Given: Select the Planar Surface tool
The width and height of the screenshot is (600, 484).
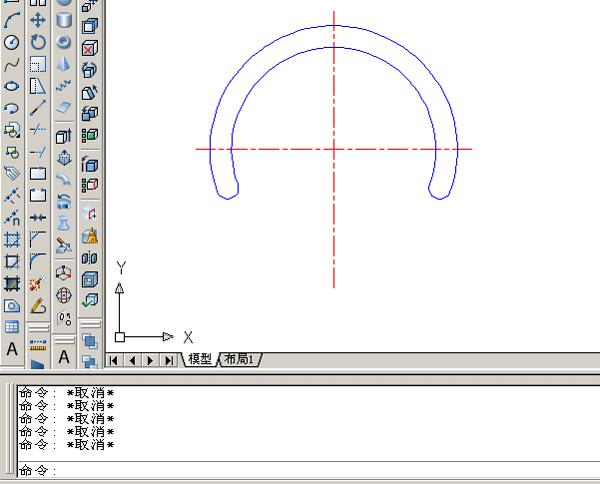Looking at the screenshot, I should 64,108.
